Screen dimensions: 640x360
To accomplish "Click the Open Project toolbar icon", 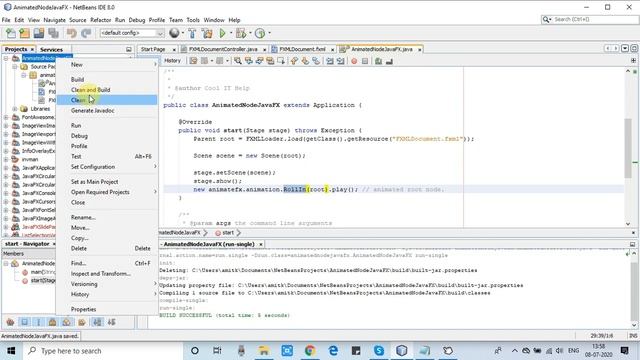I will 39,33.
